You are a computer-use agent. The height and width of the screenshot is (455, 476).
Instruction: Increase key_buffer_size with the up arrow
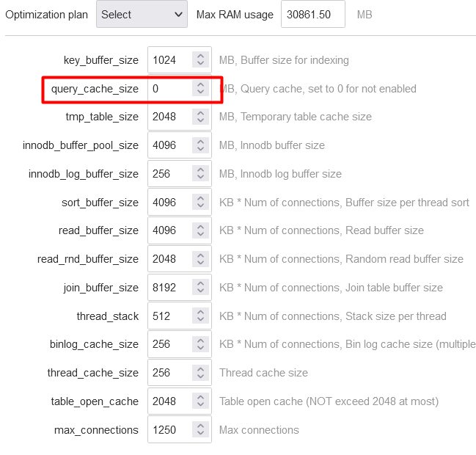tap(200, 56)
